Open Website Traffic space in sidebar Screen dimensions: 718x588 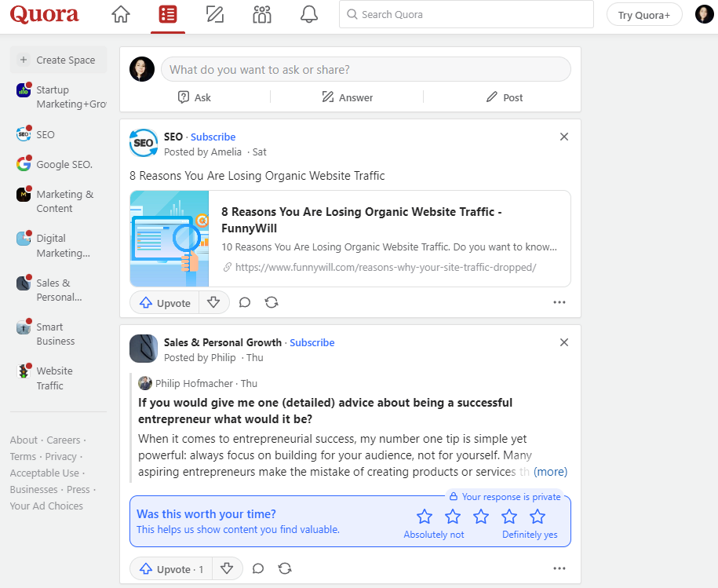[x=54, y=378]
